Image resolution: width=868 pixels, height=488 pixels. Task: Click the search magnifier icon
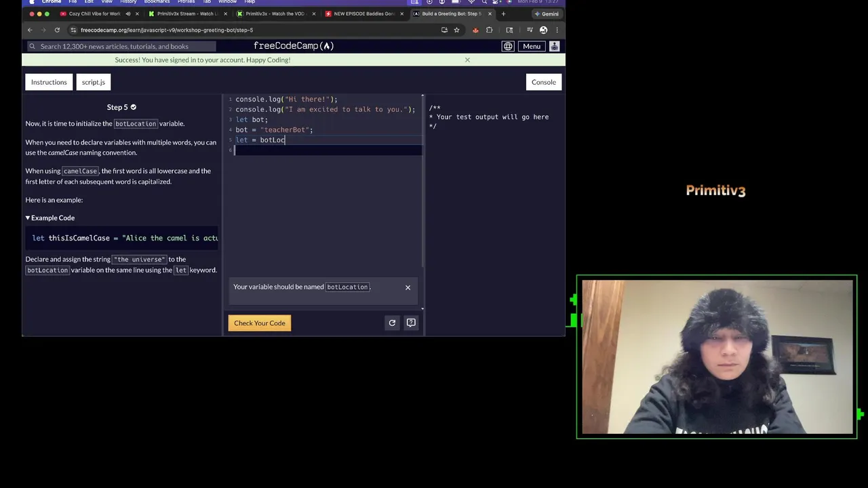coord(32,46)
